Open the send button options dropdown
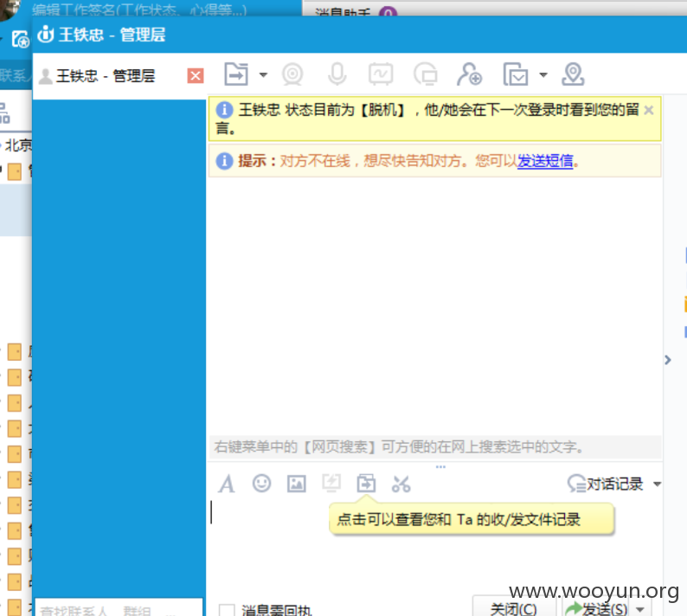 [x=640, y=609]
